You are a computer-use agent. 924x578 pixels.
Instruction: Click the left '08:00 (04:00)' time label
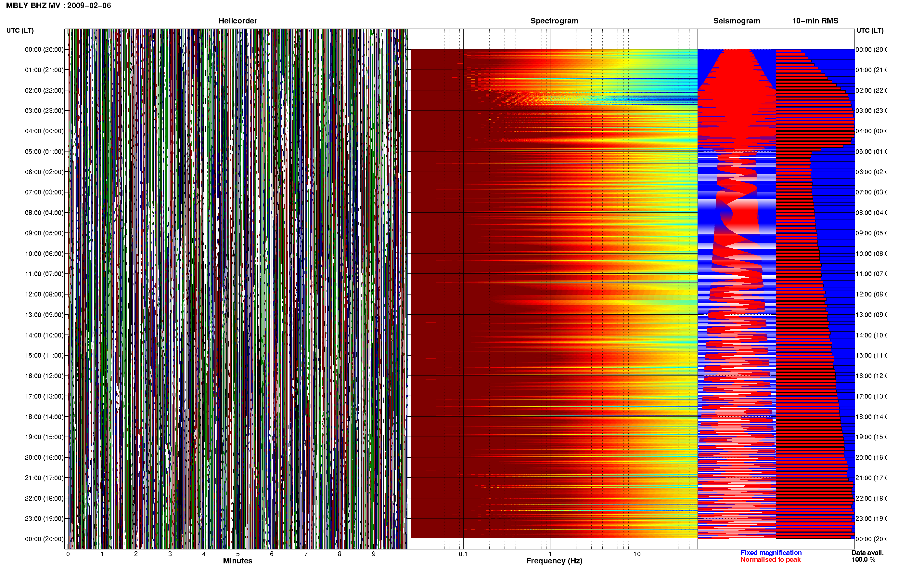click(44, 213)
